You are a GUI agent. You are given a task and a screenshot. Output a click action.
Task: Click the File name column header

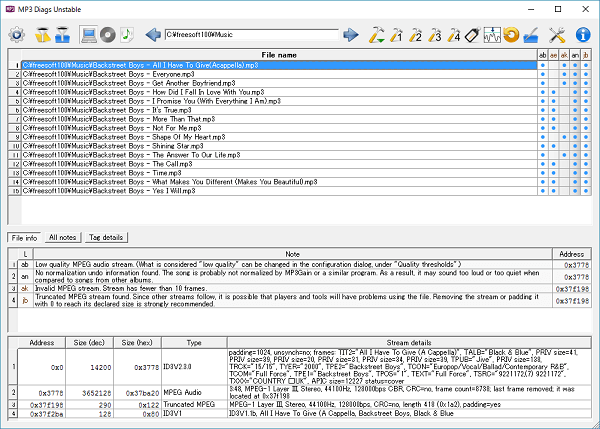[278, 54]
